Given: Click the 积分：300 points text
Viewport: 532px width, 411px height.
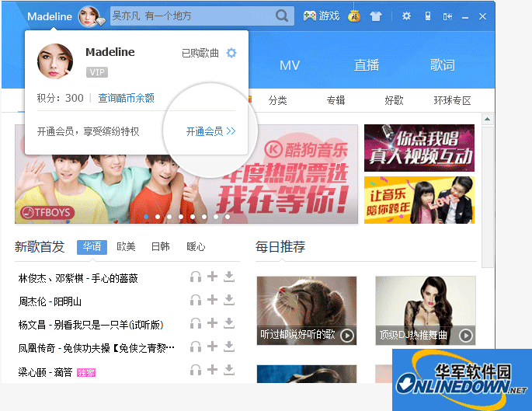Looking at the screenshot, I should pos(60,98).
